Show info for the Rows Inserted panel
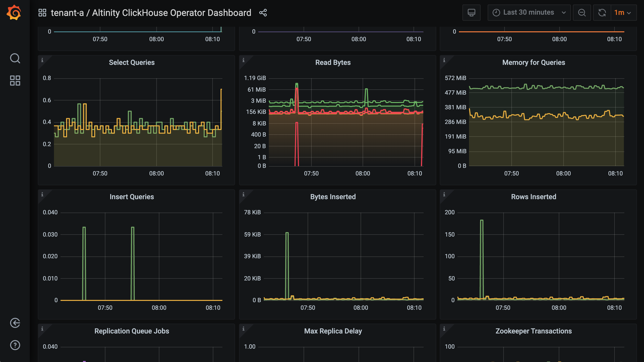This screenshot has width=644, height=362. pos(444,194)
